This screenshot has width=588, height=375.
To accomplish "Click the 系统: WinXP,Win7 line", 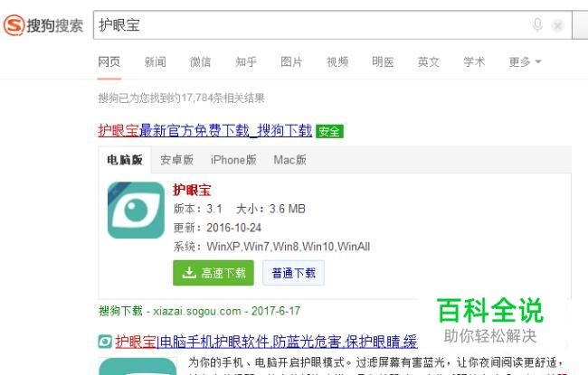I will [271, 247].
